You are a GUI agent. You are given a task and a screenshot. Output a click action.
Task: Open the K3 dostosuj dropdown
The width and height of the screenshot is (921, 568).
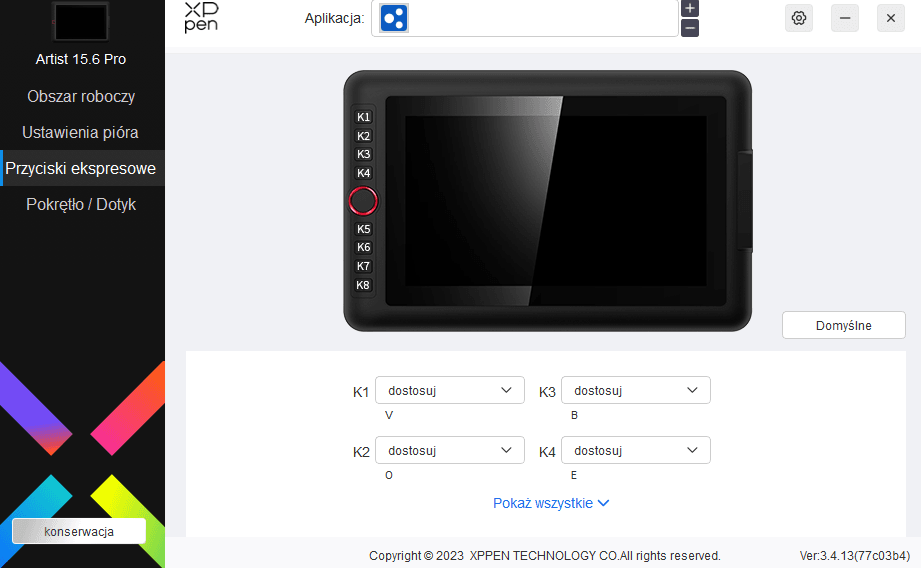point(635,391)
